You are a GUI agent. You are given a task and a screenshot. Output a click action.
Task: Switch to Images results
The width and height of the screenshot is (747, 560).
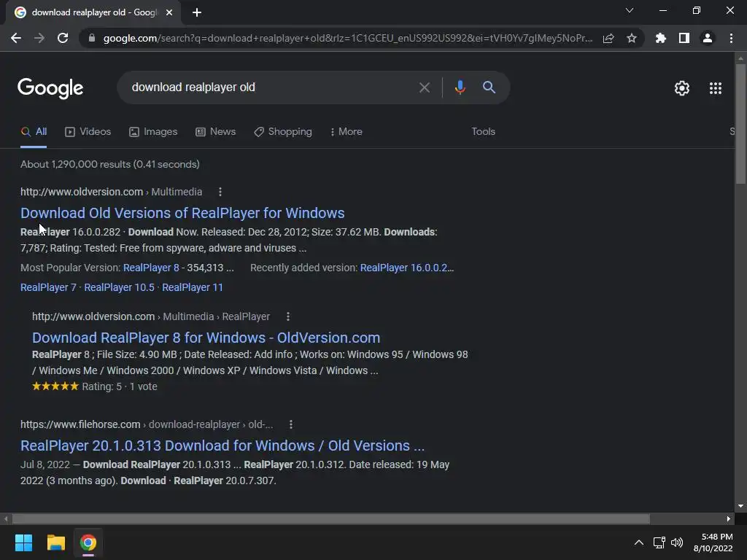(153, 132)
